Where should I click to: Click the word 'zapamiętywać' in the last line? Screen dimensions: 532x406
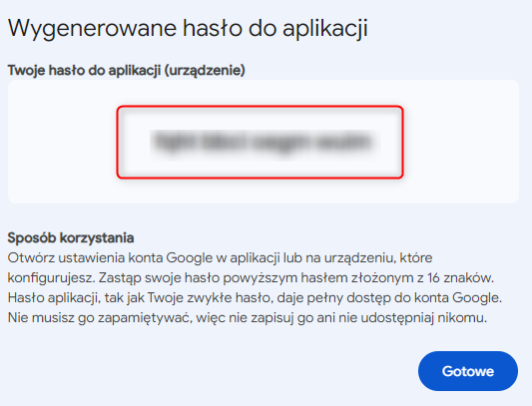coord(144,318)
